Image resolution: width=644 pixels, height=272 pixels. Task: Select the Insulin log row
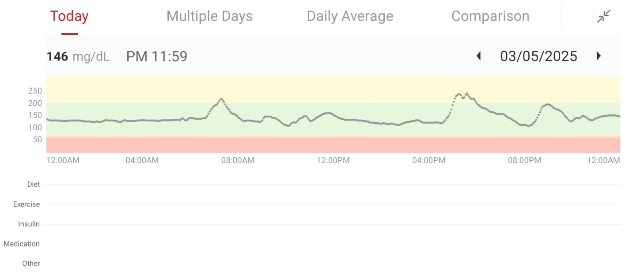click(331, 224)
